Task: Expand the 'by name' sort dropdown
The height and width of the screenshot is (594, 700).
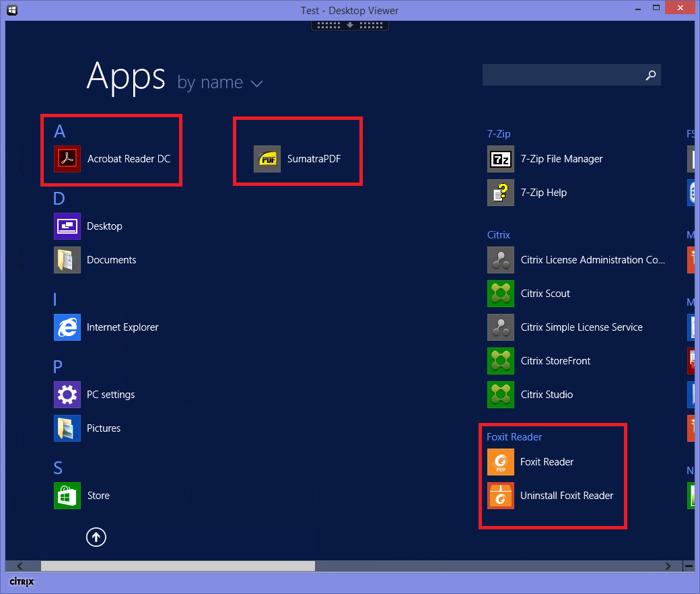Action: pos(219,83)
